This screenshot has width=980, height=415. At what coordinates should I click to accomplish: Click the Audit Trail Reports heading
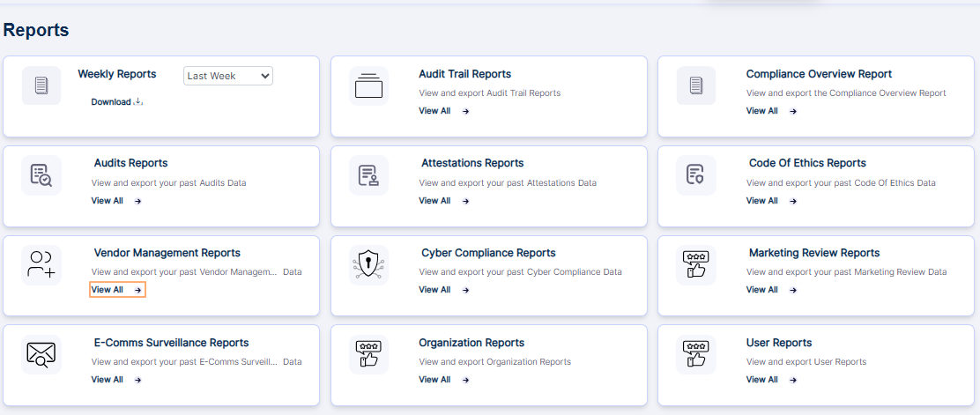click(465, 74)
